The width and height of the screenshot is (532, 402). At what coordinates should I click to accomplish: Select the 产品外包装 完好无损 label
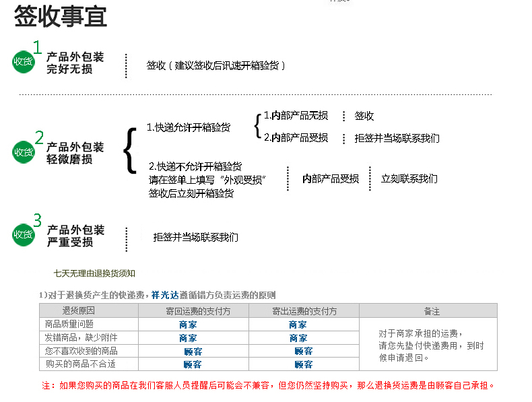click(x=75, y=63)
